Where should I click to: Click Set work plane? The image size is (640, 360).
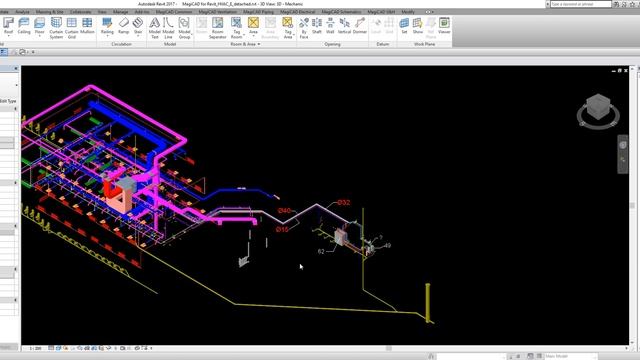coord(404,25)
